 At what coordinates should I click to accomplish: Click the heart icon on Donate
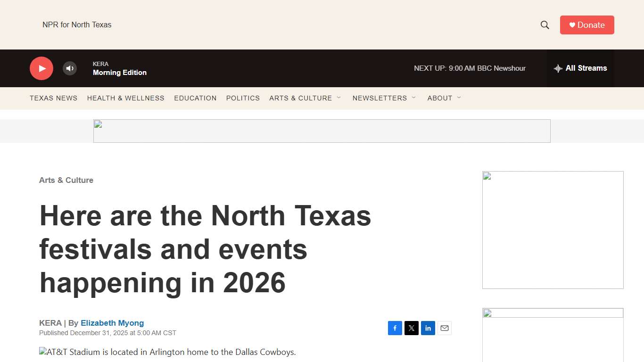(x=571, y=25)
